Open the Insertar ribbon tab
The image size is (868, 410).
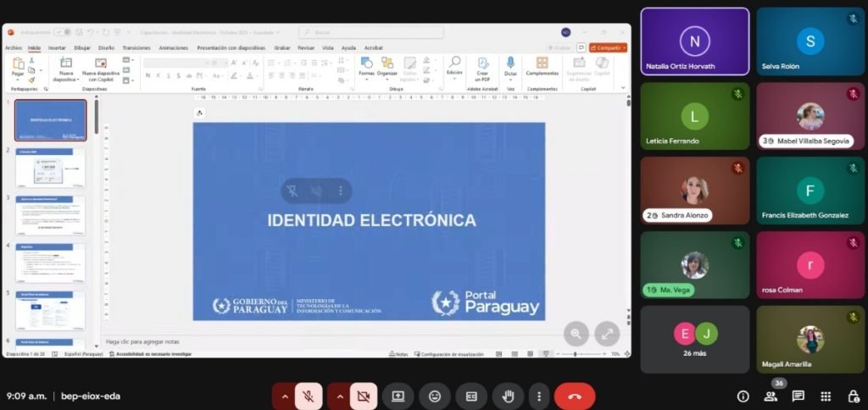57,48
